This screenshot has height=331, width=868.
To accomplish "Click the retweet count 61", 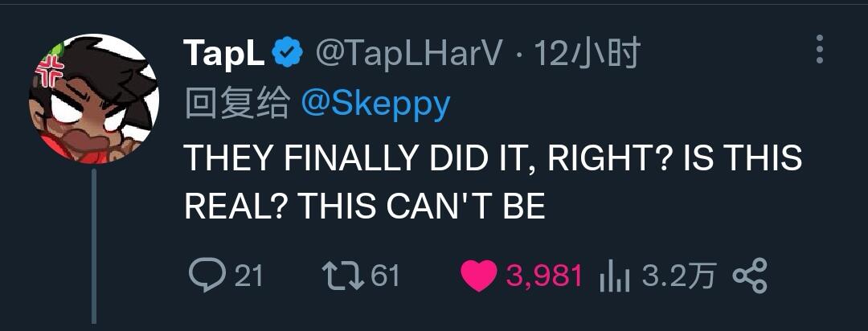I will [x=385, y=275].
